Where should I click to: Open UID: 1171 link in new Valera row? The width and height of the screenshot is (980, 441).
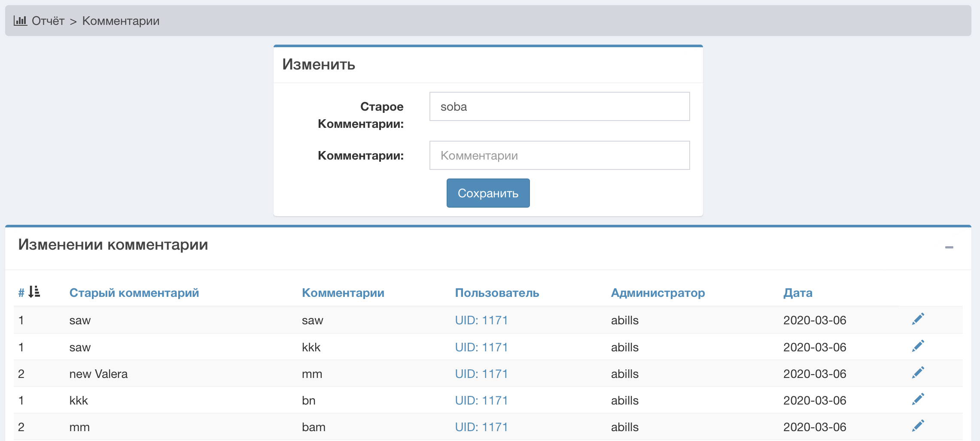click(x=481, y=374)
